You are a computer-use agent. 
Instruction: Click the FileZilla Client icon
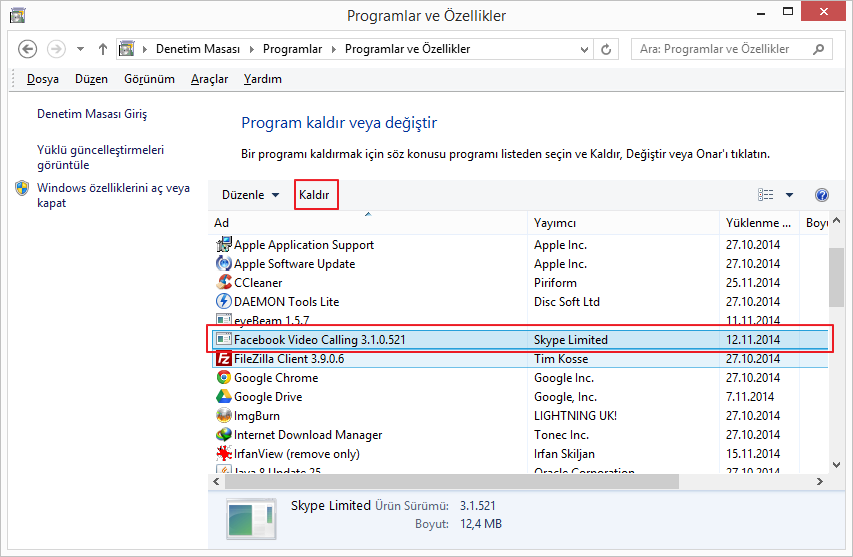click(224, 359)
